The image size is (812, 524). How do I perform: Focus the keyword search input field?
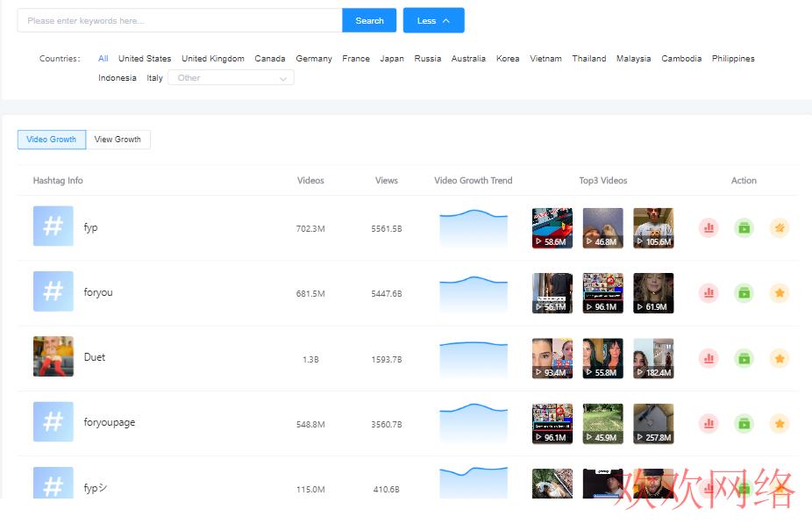coord(180,21)
